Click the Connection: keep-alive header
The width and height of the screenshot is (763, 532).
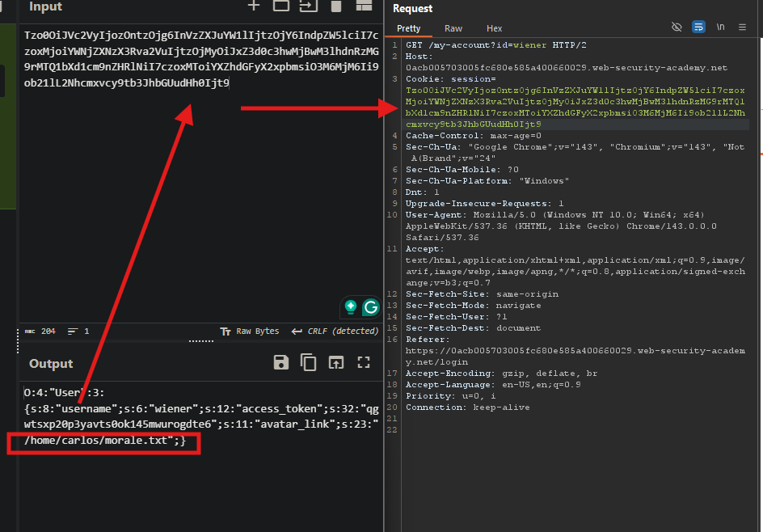[468, 407]
